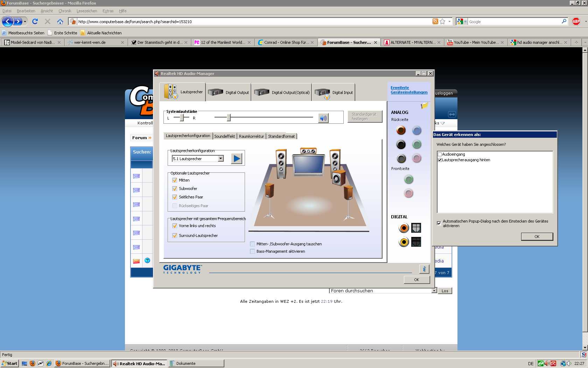
Task: Toggle the Seitliches Paar checkbox
Action: (175, 197)
